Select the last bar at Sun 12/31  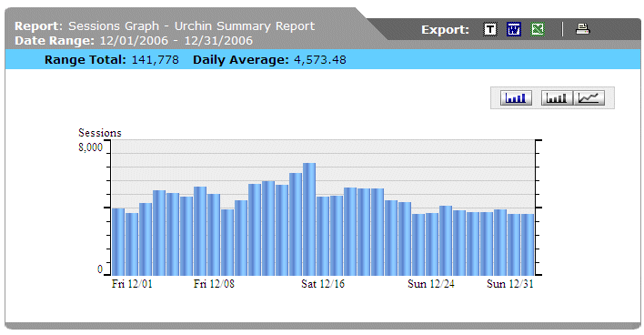528,245
